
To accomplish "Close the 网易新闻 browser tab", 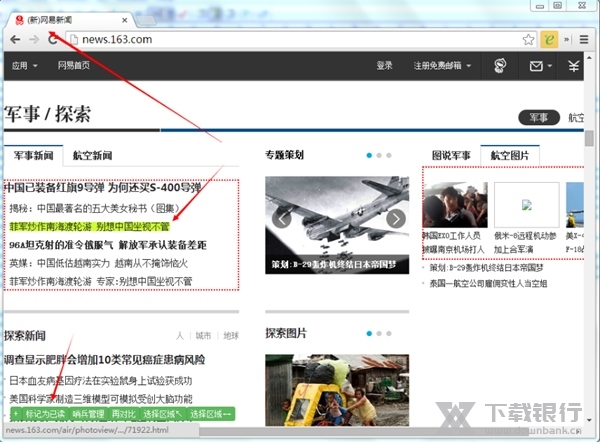I will 125,20.
